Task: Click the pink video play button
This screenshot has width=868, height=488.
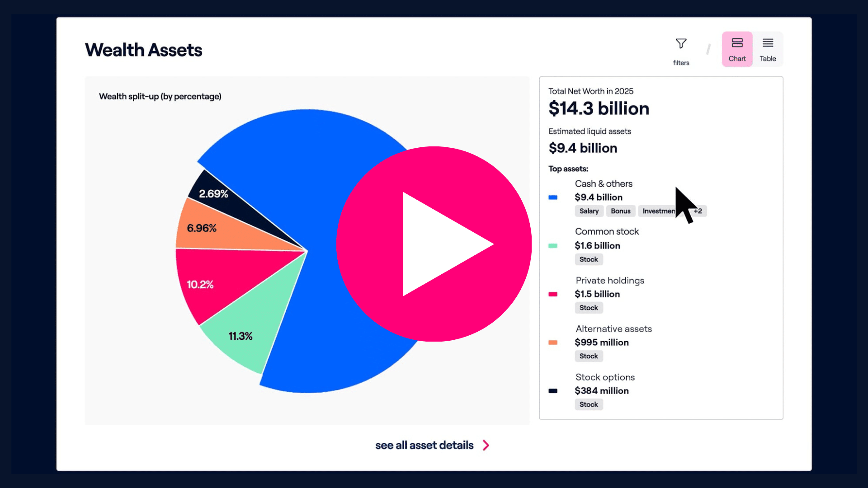Action: 434,244
